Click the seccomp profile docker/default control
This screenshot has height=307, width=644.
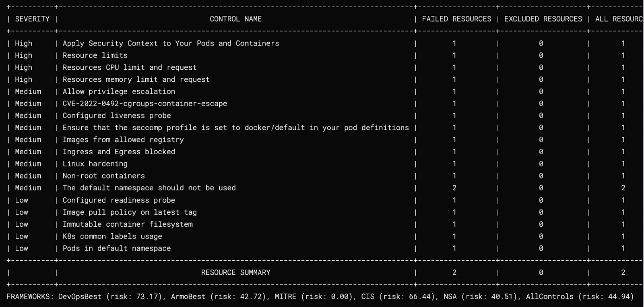(x=235, y=128)
